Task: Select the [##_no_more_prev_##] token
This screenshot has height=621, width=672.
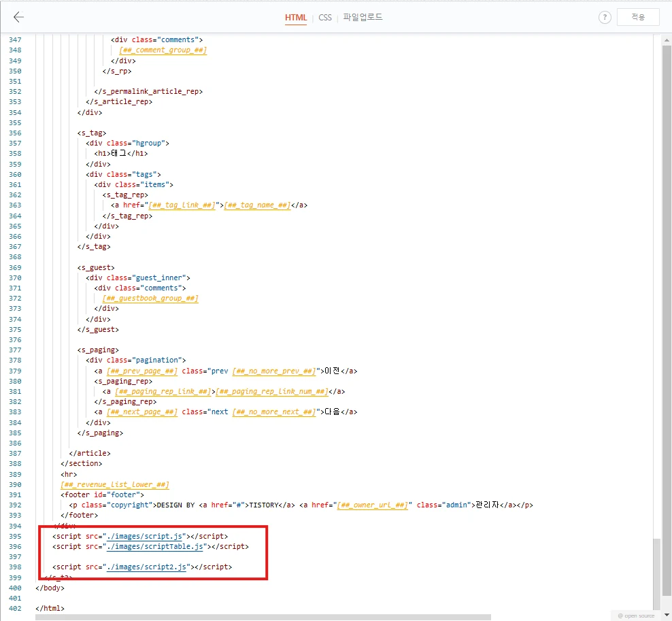Action: tap(274, 371)
